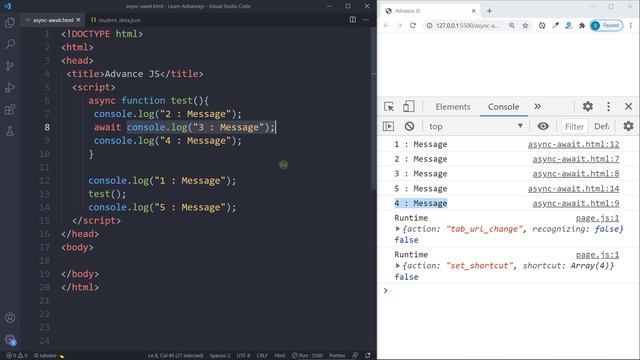Image resolution: width=640 pixels, height=360 pixels.
Task: Open a new Chrome tab
Action: [489, 11]
